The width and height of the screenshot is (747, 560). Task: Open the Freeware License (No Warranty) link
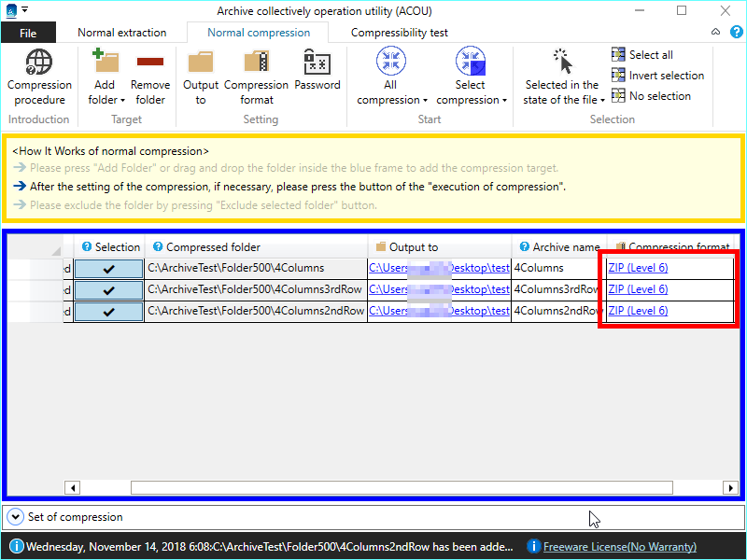pyautogui.click(x=619, y=547)
